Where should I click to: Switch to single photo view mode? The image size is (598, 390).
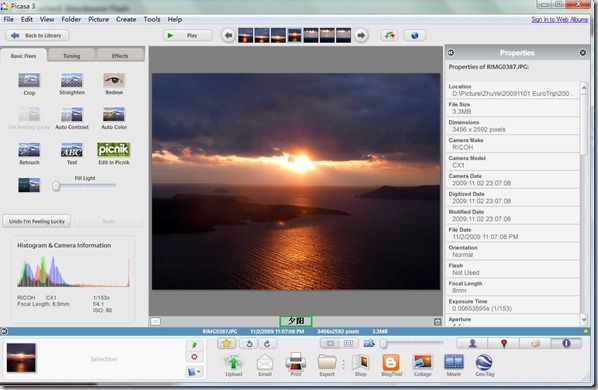[x=330, y=343]
